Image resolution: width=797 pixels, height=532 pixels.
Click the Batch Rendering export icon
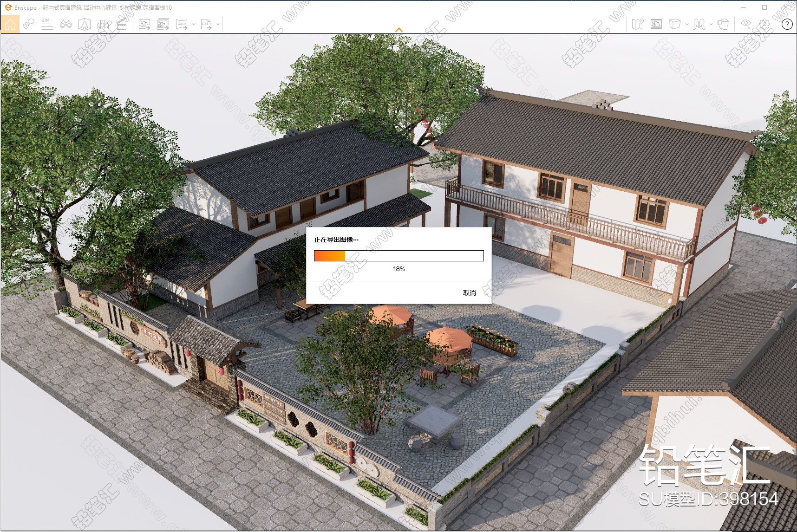[163, 24]
